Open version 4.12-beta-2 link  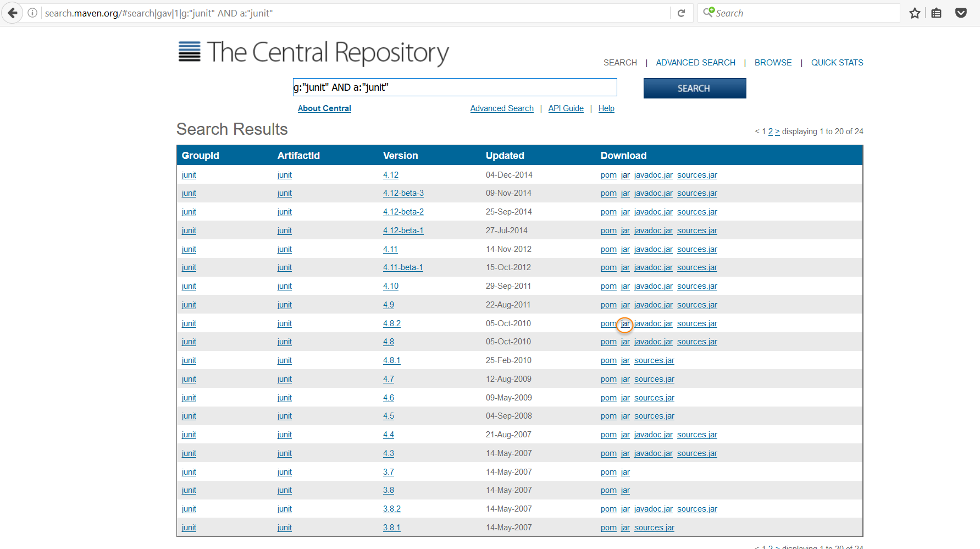coord(403,212)
